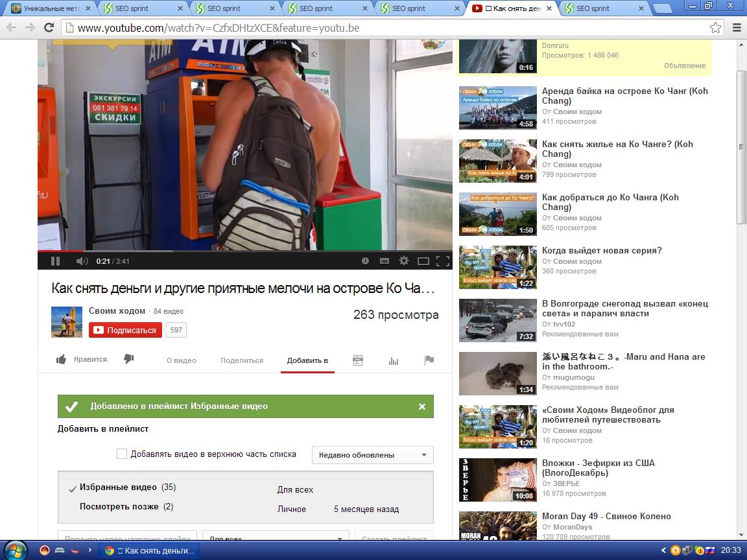This screenshot has height=560, width=747.
Task: Open Как снять жилье на Ко Чанге video
Action: pos(617,149)
